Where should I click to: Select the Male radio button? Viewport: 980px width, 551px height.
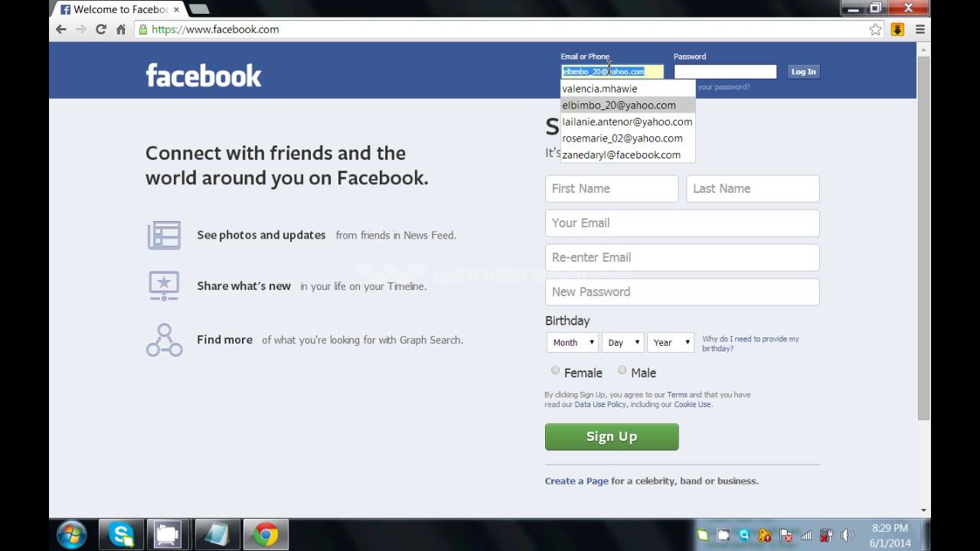(x=622, y=370)
